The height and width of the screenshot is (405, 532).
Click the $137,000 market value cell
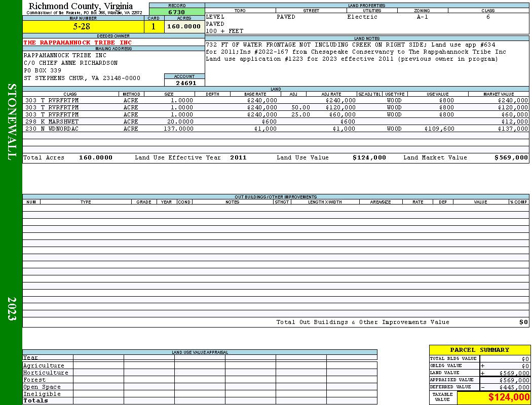point(513,129)
